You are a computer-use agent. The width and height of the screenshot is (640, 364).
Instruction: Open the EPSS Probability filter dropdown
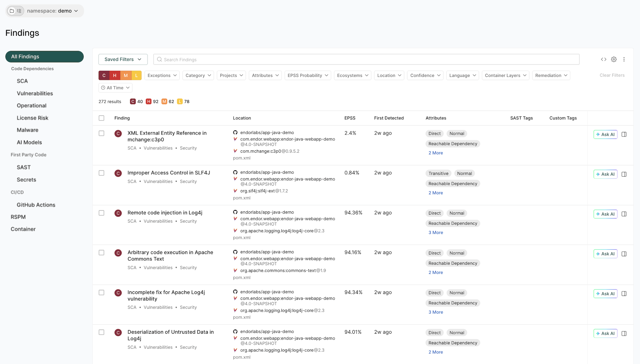308,76
